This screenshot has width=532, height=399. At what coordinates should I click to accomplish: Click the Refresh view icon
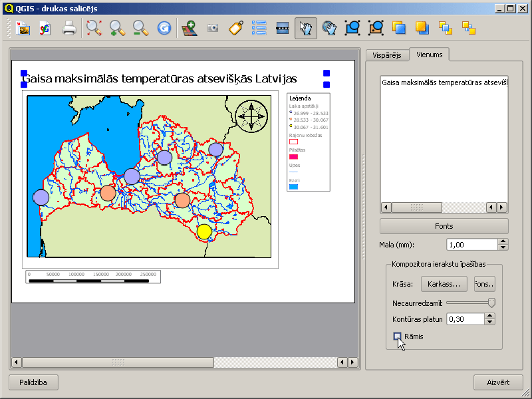click(164, 28)
